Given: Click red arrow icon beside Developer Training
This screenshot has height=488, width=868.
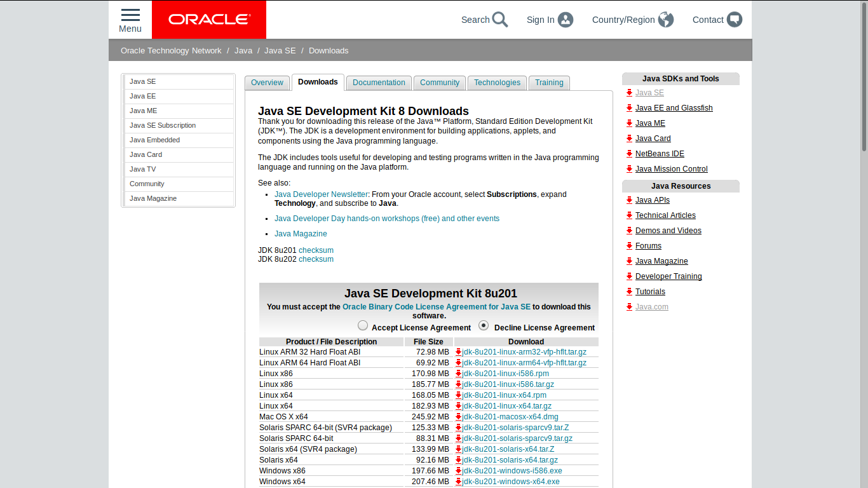Looking at the screenshot, I should [x=629, y=276].
